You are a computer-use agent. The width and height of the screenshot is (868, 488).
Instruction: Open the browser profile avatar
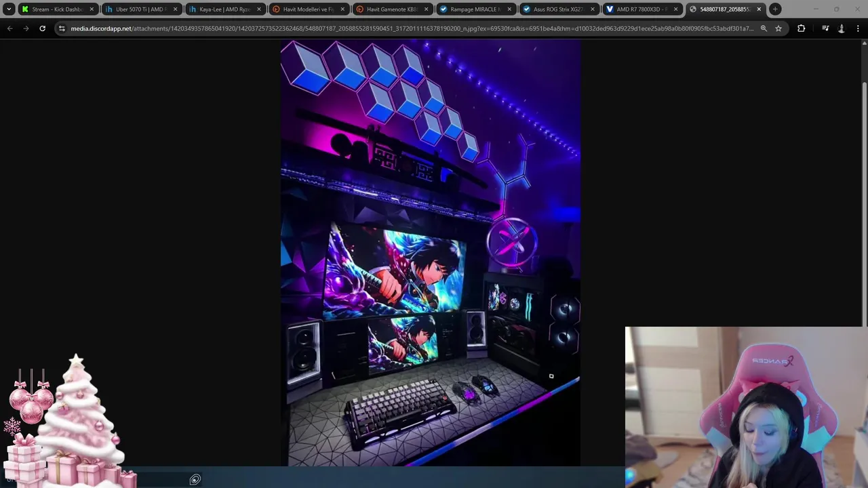coord(842,28)
